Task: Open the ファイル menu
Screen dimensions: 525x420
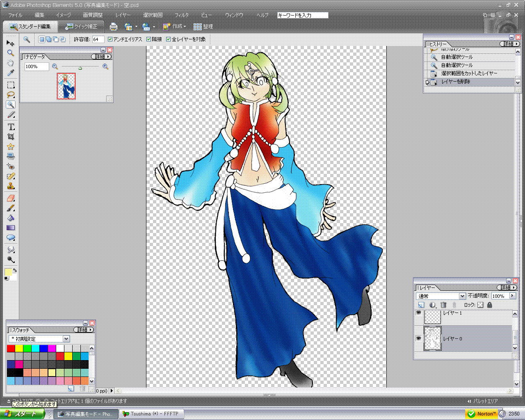Action: [x=16, y=15]
